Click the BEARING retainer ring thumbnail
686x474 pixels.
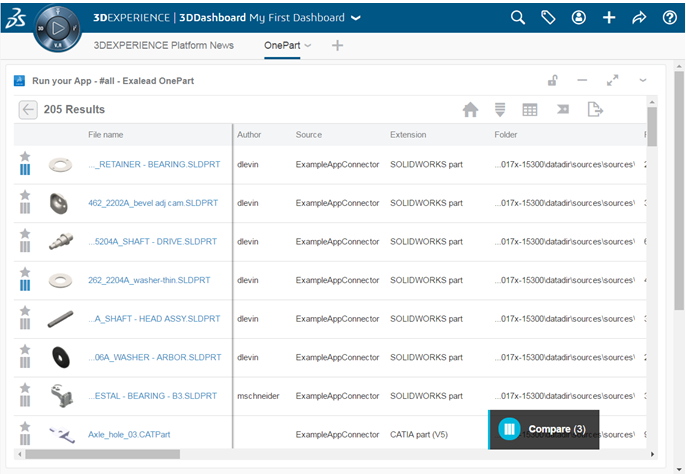[x=60, y=165]
